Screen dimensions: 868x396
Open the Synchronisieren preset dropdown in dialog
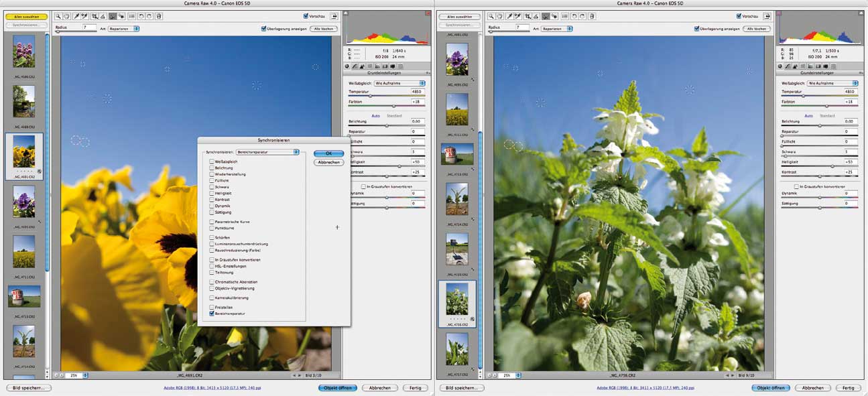(x=267, y=152)
